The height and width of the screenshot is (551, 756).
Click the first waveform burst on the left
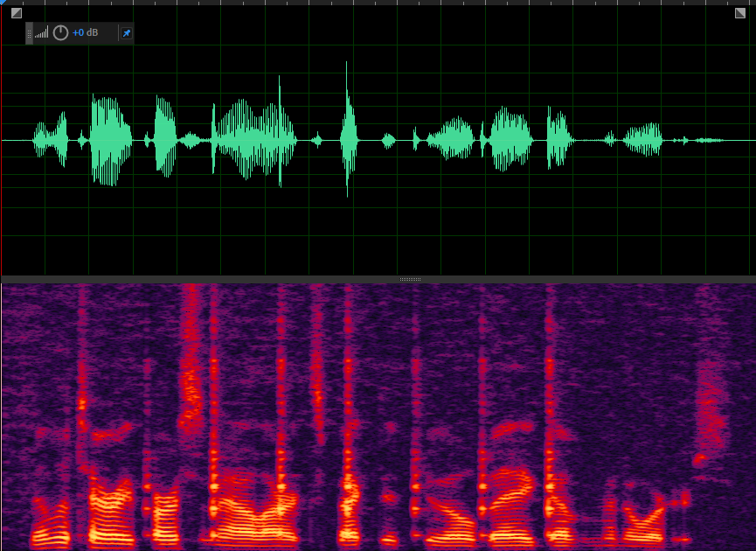pos(51,139)
